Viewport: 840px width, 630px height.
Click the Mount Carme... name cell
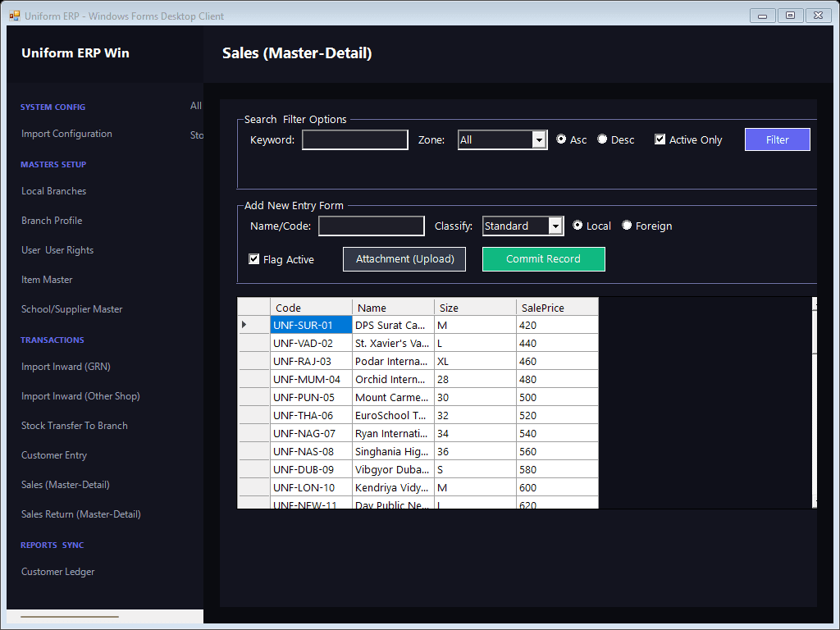point(393,398)
